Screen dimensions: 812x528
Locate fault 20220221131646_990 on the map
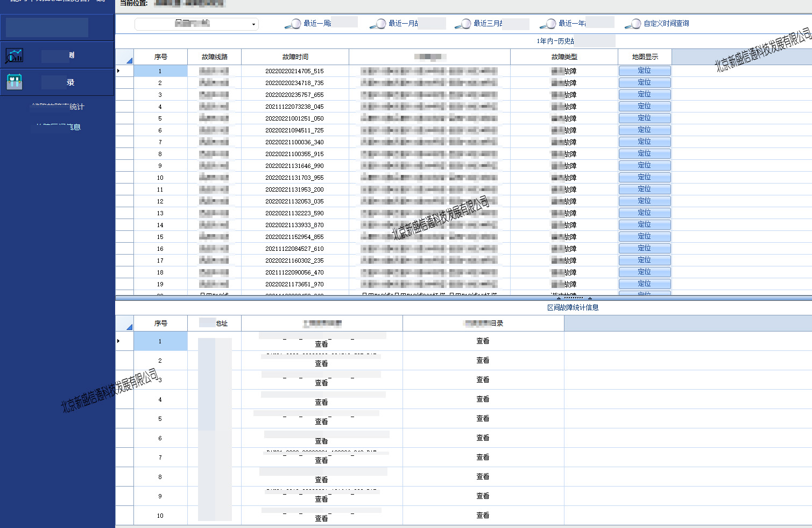coord(645,165)
